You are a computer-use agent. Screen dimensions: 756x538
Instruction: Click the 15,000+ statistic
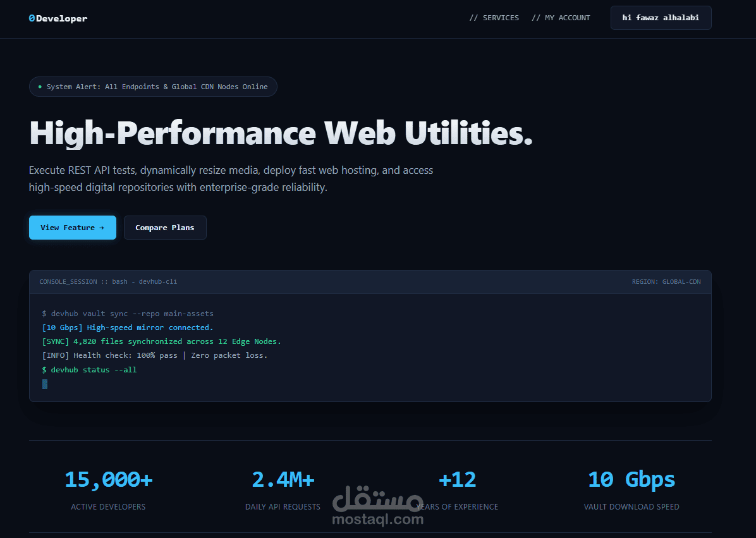click(109, 480)
